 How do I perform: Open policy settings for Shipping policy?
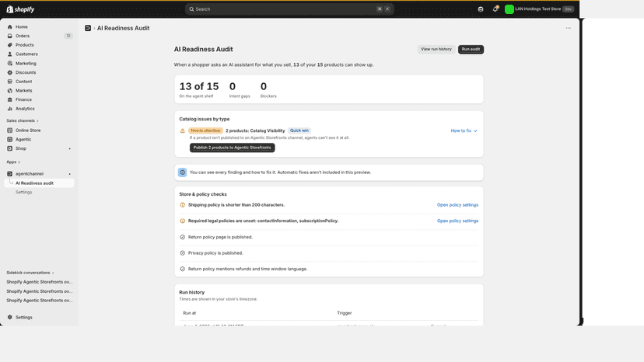tap(457, 205)
